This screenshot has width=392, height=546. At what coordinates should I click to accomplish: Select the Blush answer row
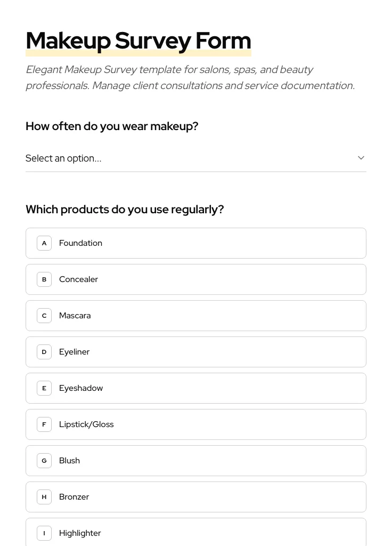click(196, 460)
